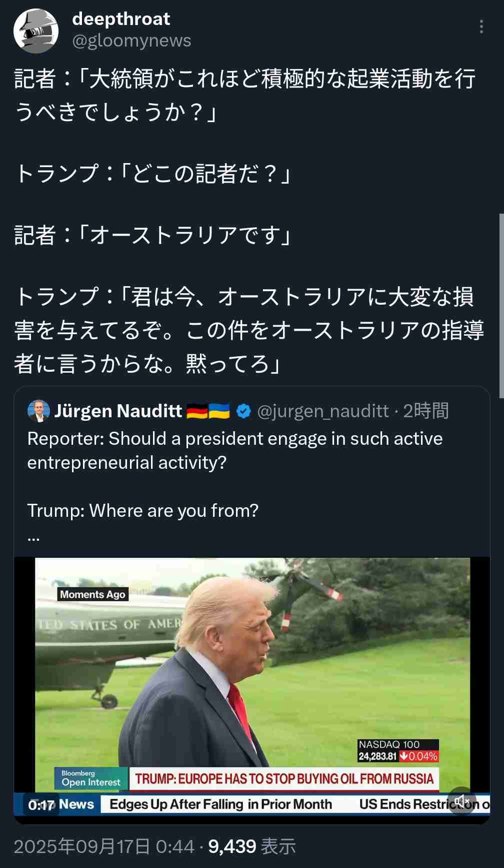504x868 pixels.
Task: Open the 2025年09月17日 0:44 post timestamp
Action: 103,846
